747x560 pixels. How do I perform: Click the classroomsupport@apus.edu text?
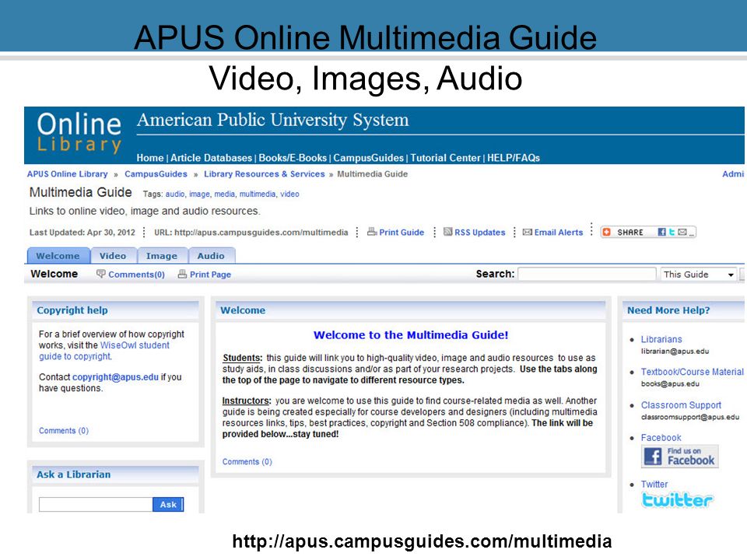(690, 417)
